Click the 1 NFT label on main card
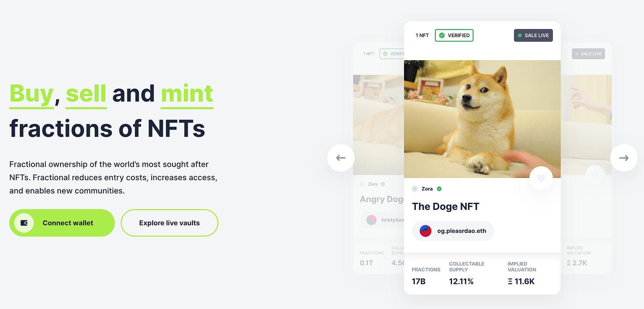 pyautogui.click(x=422, y=35)
